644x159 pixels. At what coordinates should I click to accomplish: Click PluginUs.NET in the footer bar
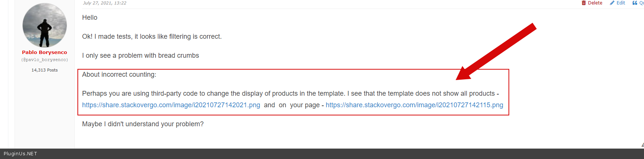point(20,154)
